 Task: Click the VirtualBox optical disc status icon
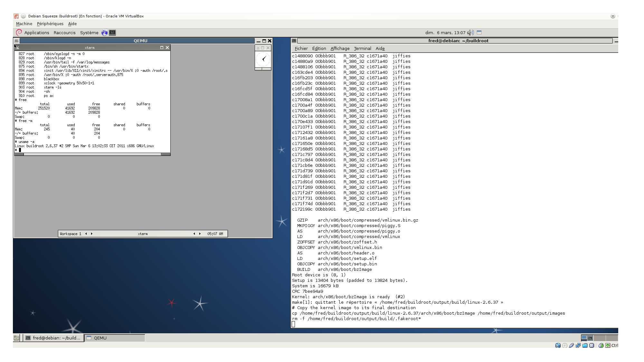point(565,345)
